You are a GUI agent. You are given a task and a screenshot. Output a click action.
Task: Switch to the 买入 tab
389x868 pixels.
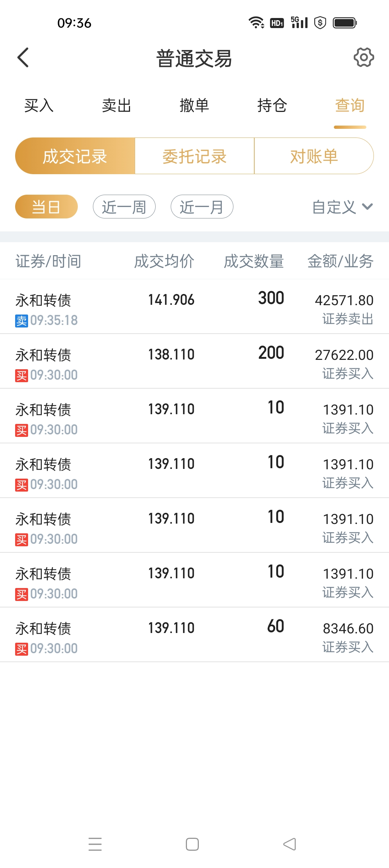pyautogui.click(x=39, y=105)
